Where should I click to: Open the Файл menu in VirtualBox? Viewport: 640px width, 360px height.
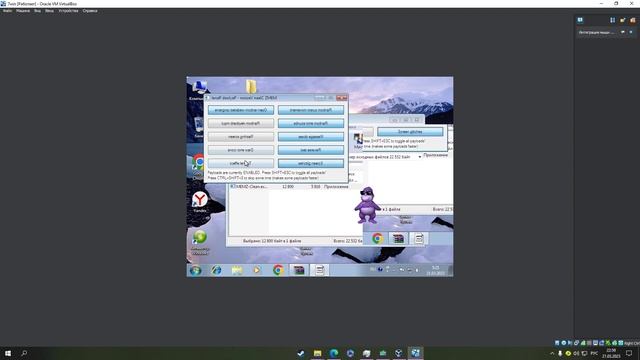(x=7, y=11)
